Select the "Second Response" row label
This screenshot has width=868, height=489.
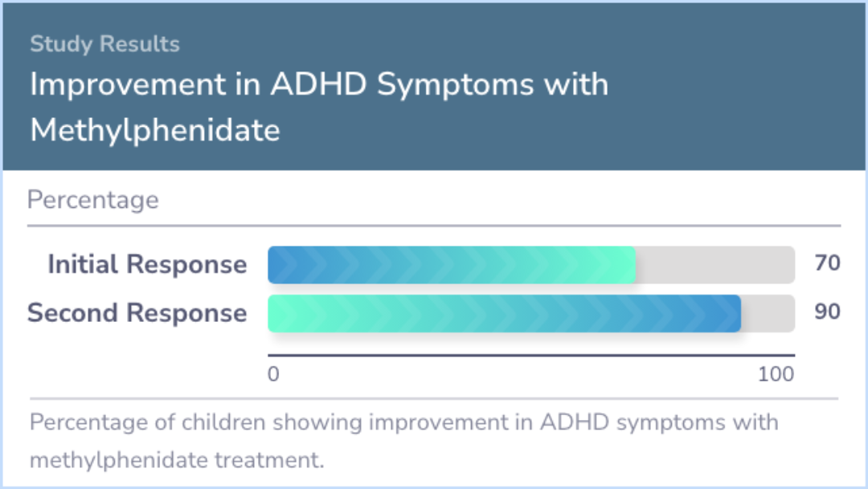[x=137, y=312]
